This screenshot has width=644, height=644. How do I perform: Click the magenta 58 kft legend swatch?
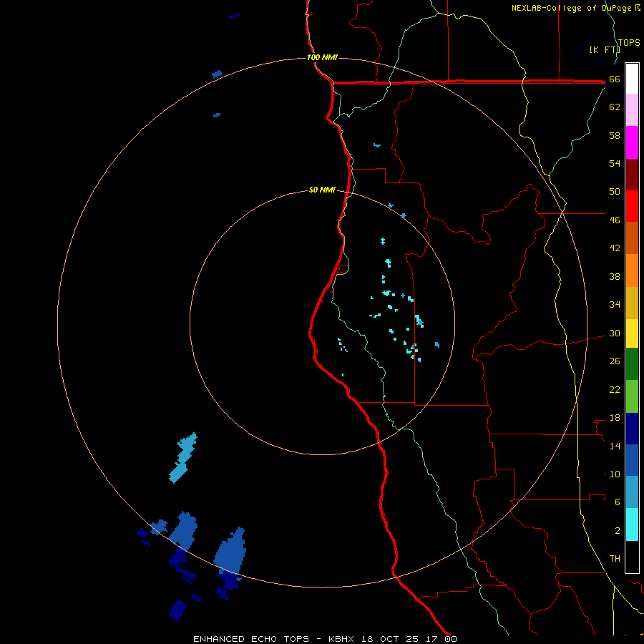(632, 142)
